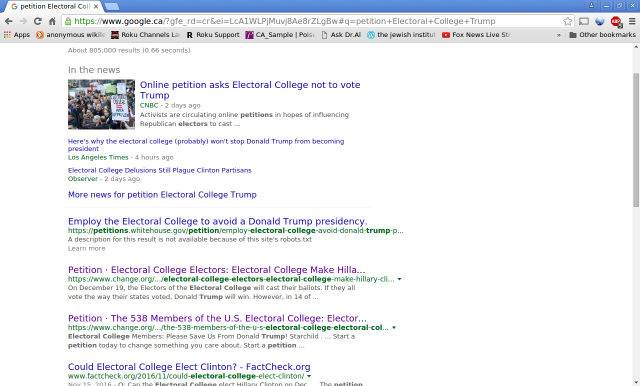
Task: Open the Chrome hamburger menu
Action: pyautogui.click(x=632, y=21)
